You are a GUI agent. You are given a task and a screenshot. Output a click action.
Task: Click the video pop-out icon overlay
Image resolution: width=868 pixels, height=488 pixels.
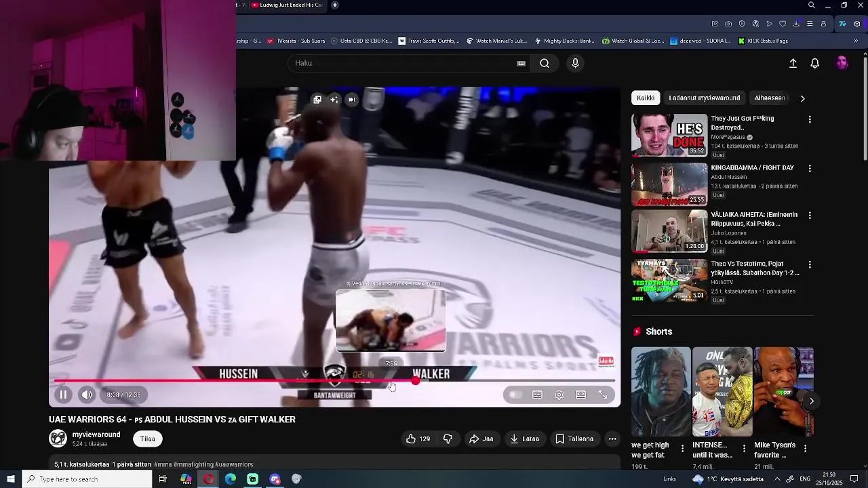coord(317,100)
